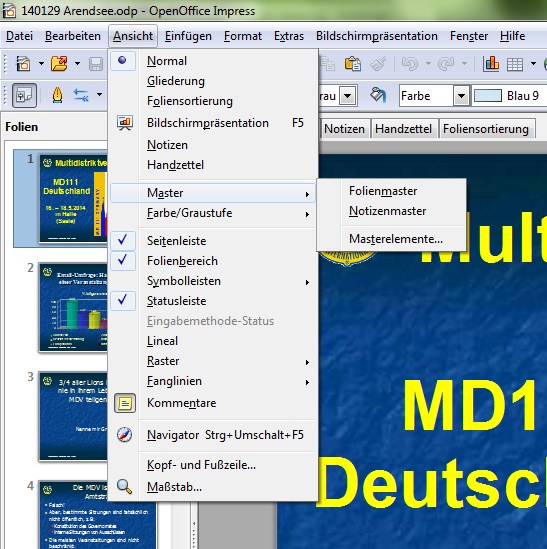
Task: Open the Fenster menu
Action: (469, 36)
